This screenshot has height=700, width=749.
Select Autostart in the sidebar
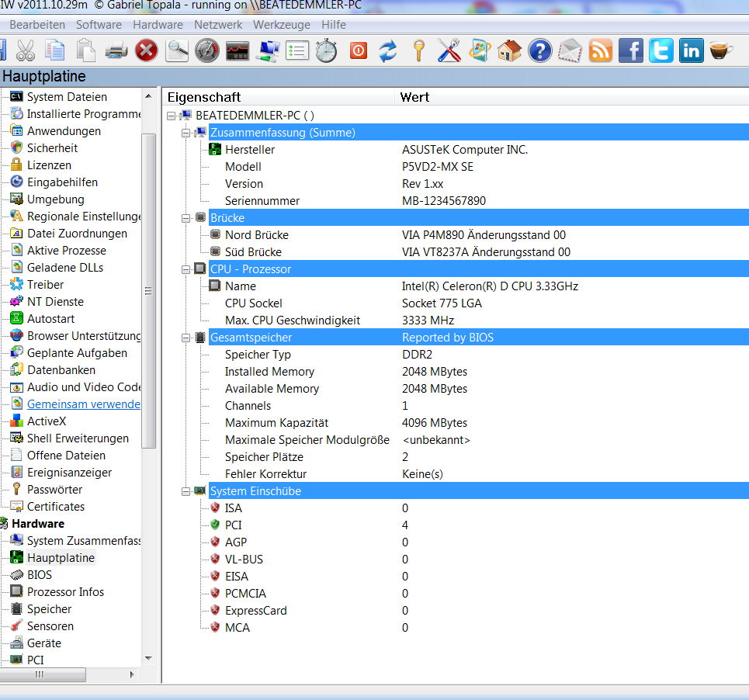click(50, 319)
